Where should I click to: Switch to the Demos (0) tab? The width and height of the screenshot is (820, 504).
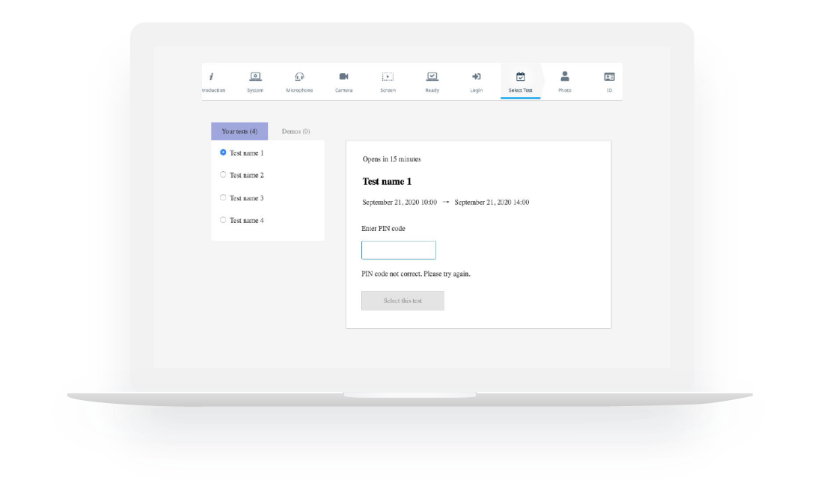296,130
